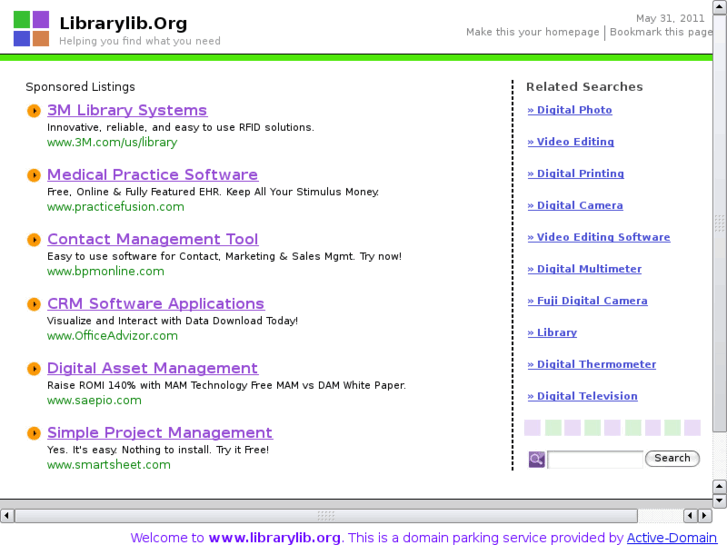Click the orange bullet beside Simple Project Management
Image resolution: width=727 pixels, height=545 pixels.
pos(34,433)
